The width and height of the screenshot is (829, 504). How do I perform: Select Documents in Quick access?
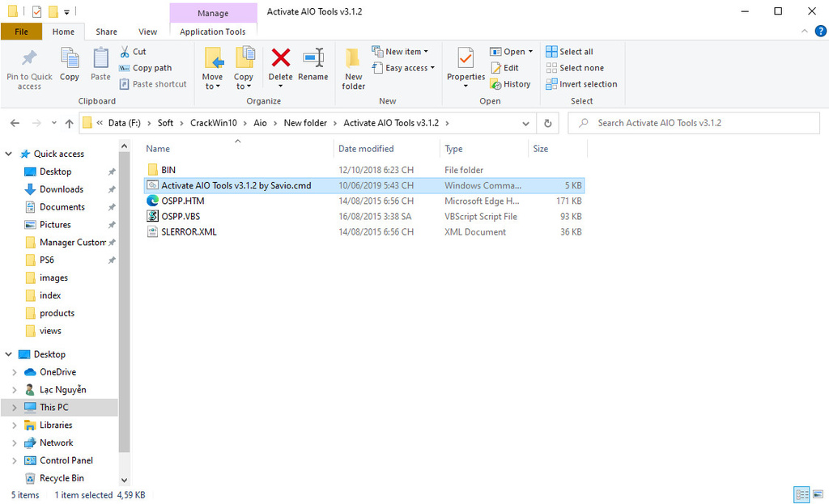[62, 207]
